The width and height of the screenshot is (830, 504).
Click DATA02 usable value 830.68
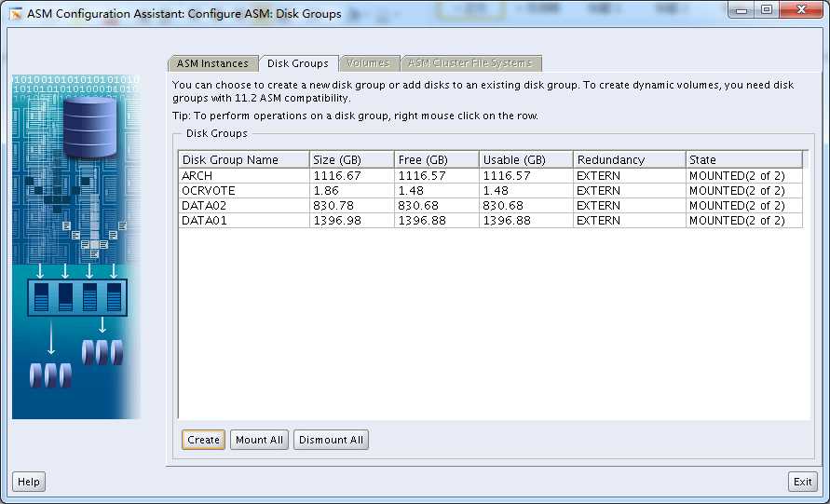tap(503, 205)
